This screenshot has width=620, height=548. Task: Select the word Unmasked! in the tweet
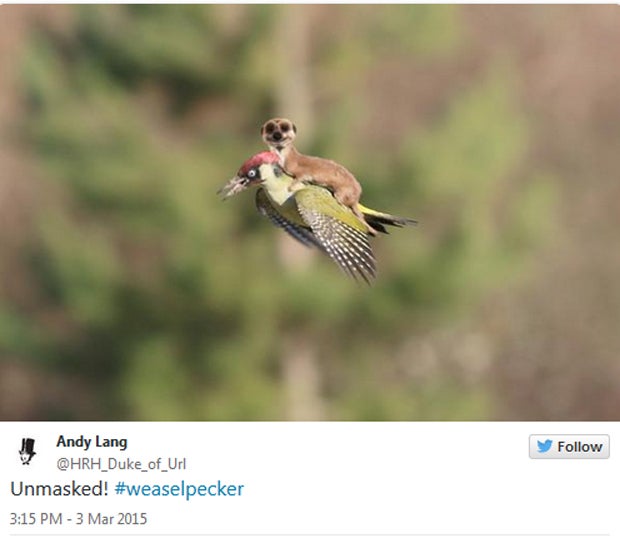[59, 489]
